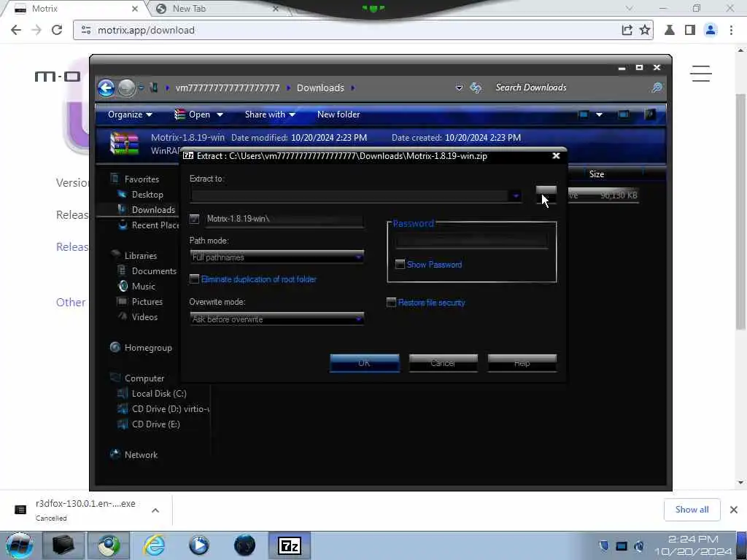Screen dimensions: 747x560
Task: Click the share page icon in Chrome
Action: tap(627, 30)
